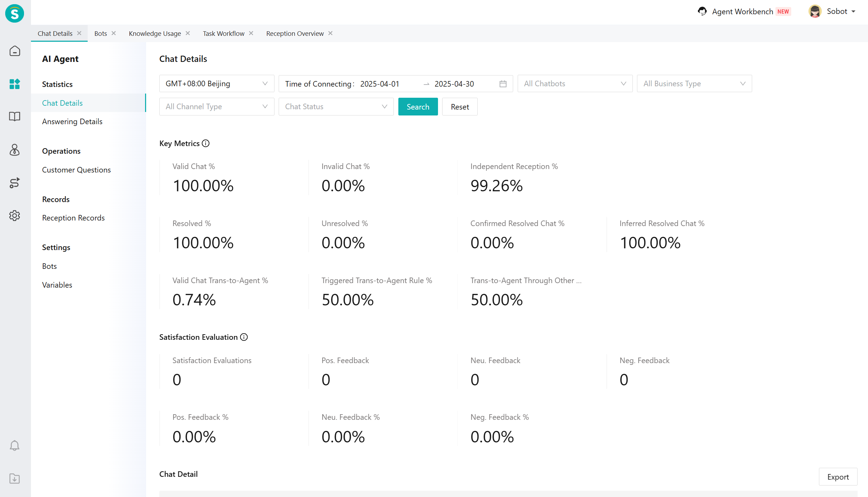Switch to the Bots tab

coord(101,33)
